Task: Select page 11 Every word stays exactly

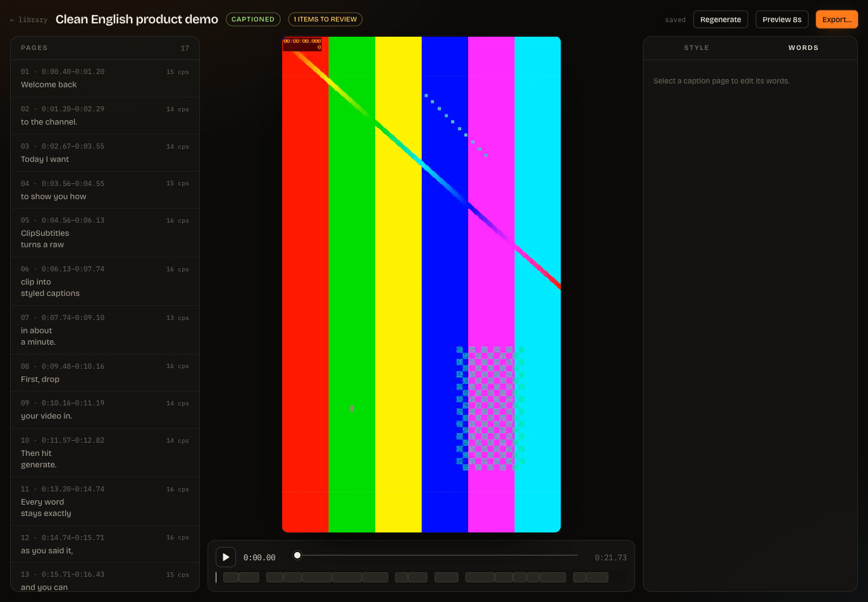Action: tap(105, 501)
